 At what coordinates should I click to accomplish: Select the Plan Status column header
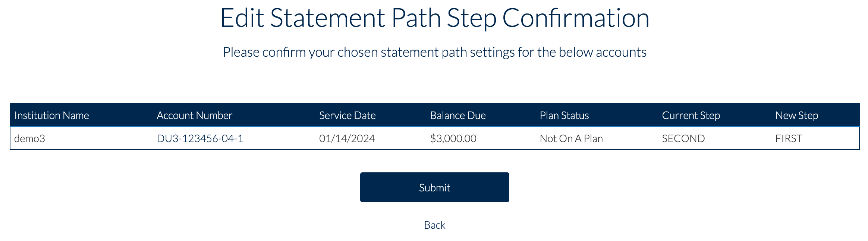tap(564, 115)
